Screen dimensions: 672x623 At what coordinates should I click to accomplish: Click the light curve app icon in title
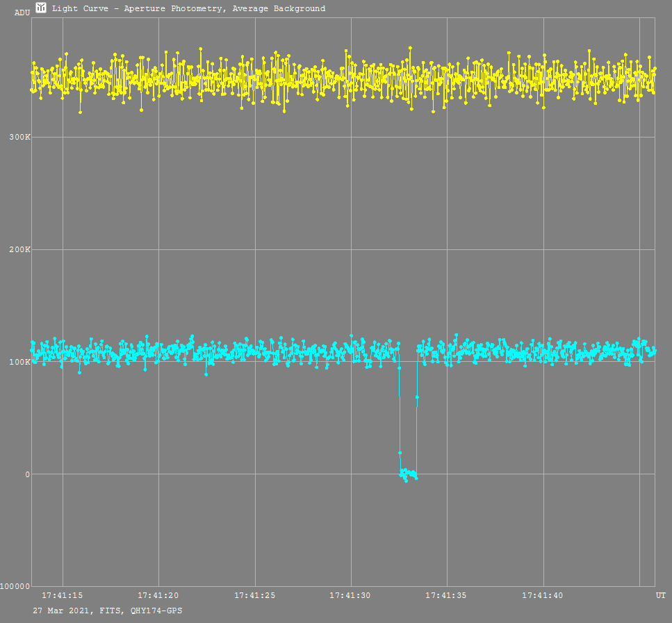(41, 8)
